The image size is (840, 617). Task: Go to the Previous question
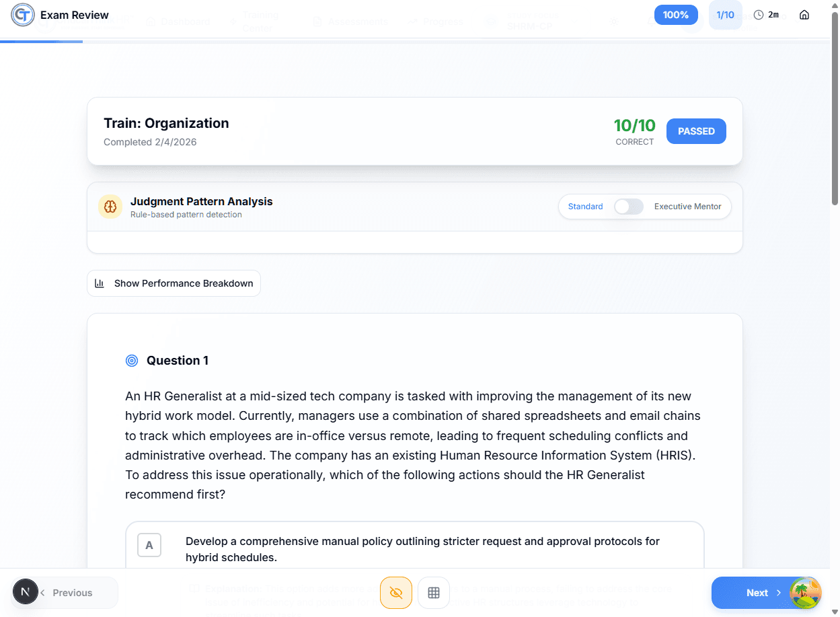pos(73,593)
